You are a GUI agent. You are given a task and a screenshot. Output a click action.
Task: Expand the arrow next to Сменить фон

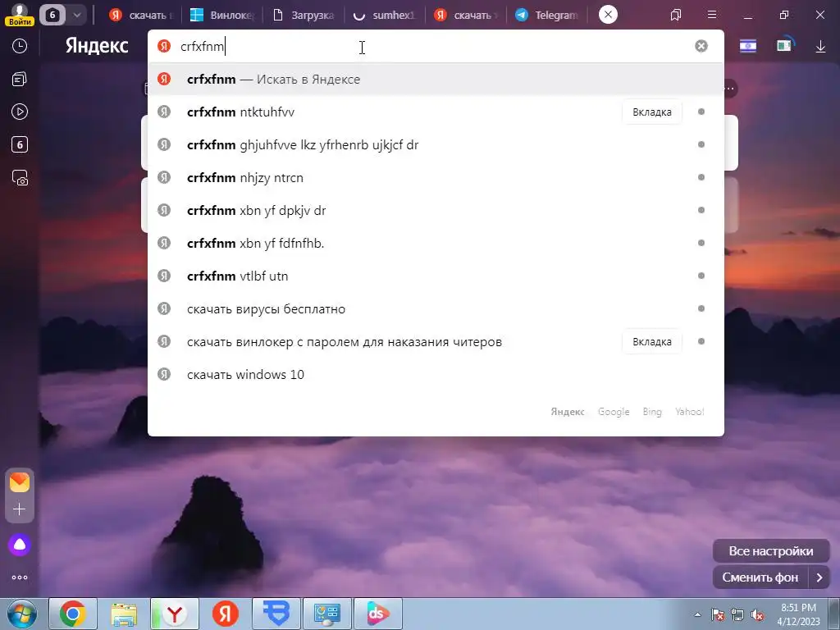click(x=819, y=577)
